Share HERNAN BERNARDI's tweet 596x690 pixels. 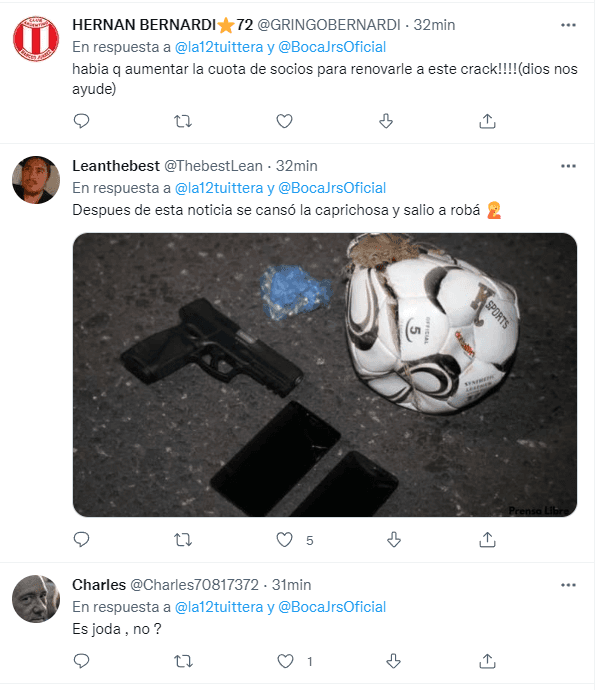[487, 121]
